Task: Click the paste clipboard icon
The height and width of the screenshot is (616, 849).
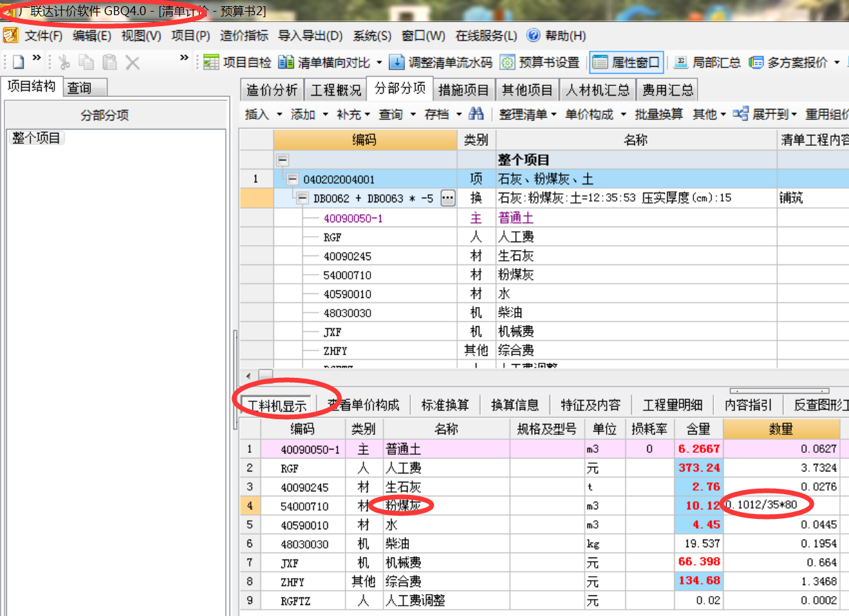Action: point(109,63)
